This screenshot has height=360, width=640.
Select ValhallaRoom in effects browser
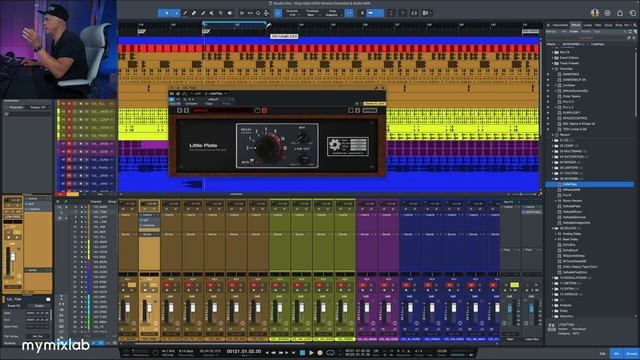coord(572,212)
